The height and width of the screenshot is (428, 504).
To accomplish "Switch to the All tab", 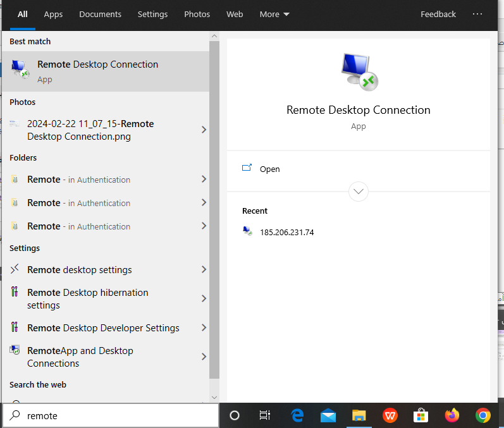I will coord(23,14).
